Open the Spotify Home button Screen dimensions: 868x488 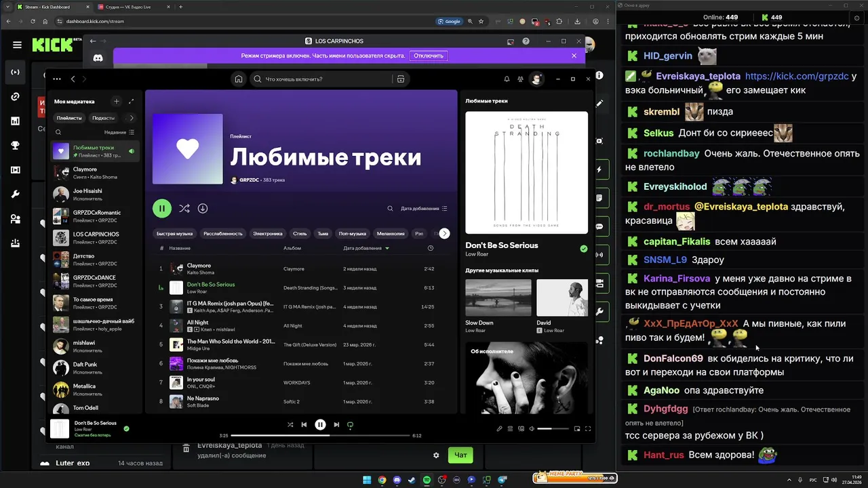[x=239, y=79]
